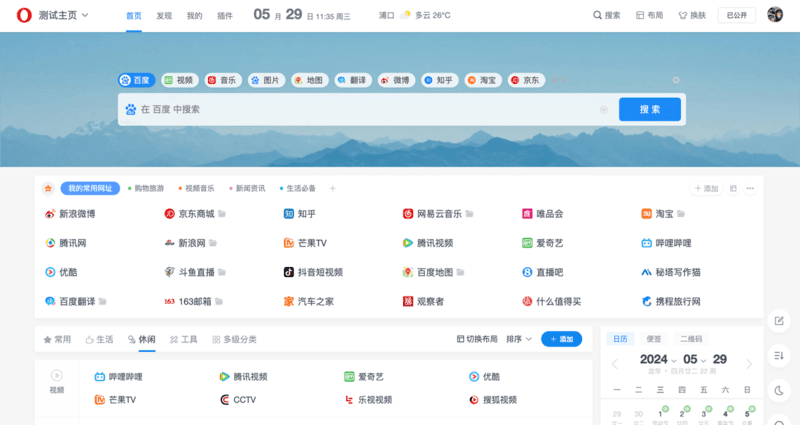This screenshot has height=425, width=800.
Task: Switch to 便签 notes tab
Action: coord(654,339)
